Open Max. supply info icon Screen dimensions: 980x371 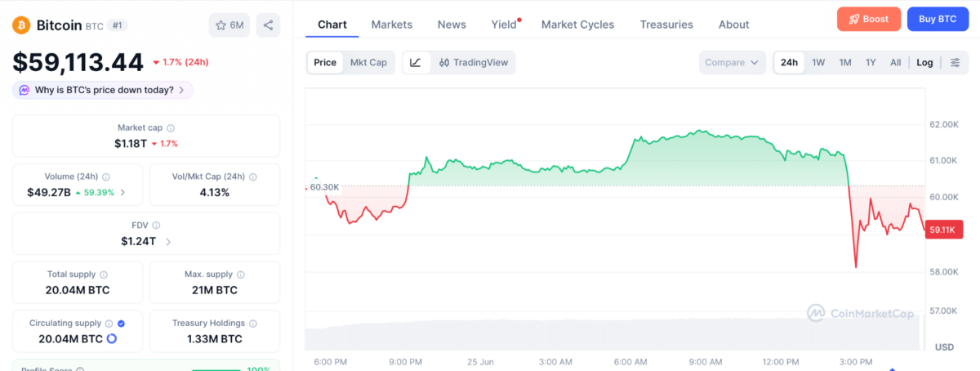point(241,275)
